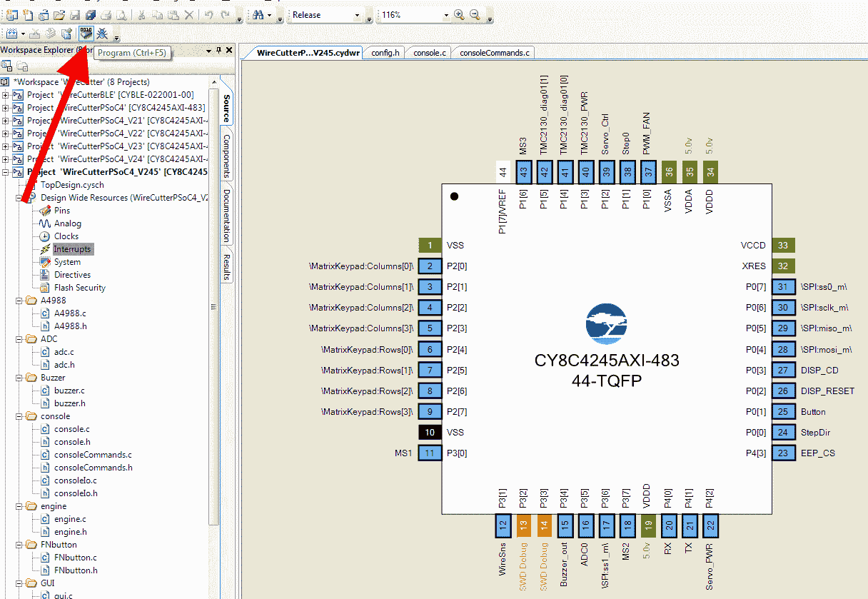Image resolution: width=868 pixels, height=599 pixels.
Task: Click the Clocks item icon
Action: tap(44, 236)
